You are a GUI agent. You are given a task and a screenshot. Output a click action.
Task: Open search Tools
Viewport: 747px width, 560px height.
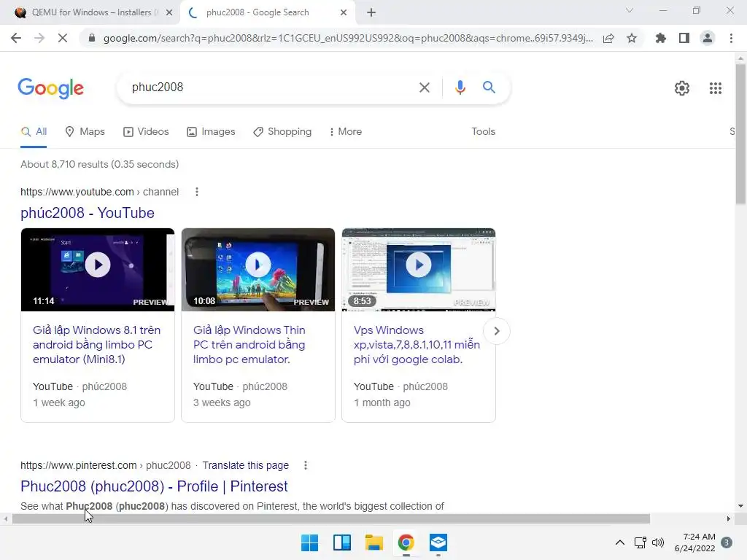click(483, 131)
